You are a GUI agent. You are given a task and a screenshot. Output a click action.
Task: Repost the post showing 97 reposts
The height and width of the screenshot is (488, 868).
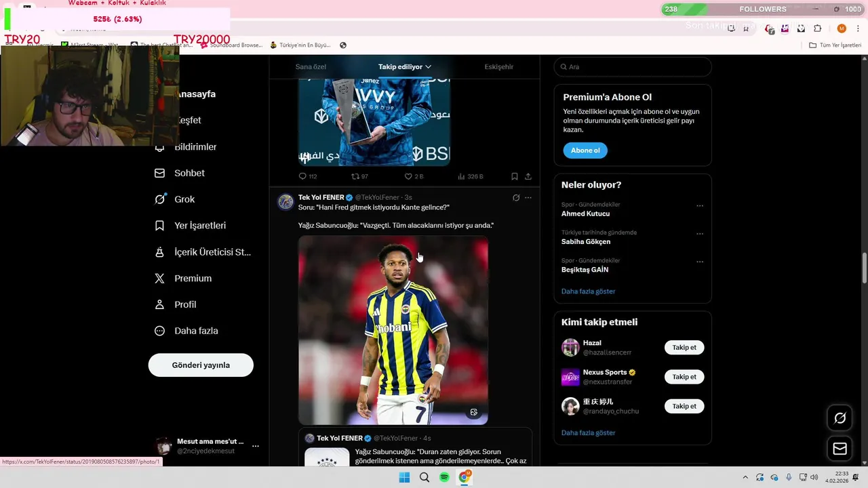[x=359, y=176]
